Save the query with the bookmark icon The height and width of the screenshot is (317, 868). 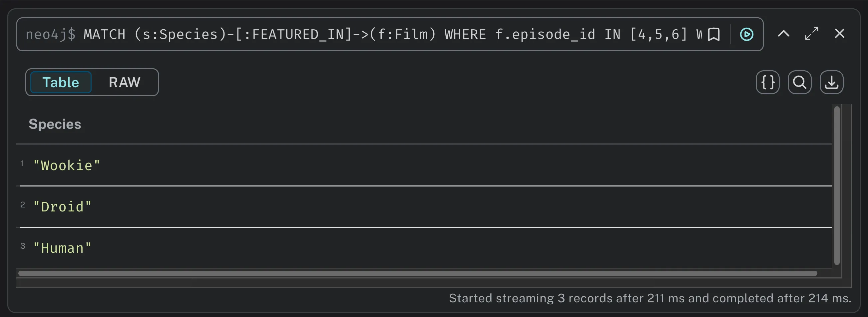(714, 34)
